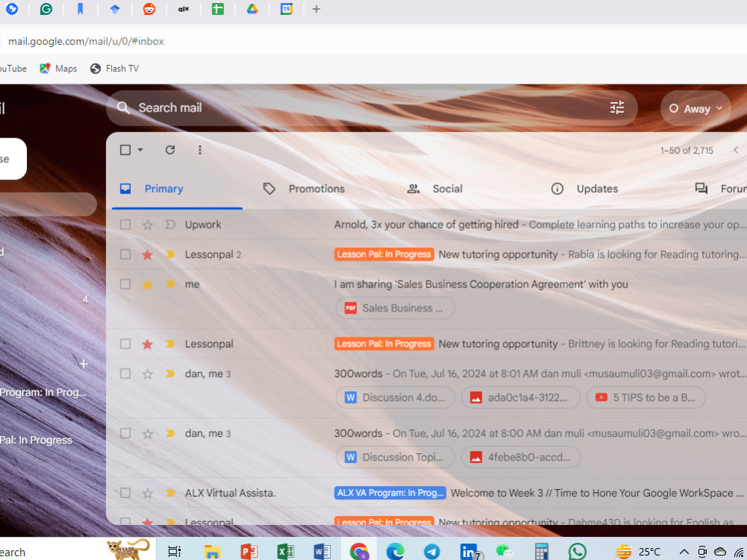747x560 pixels.
Task: Star the ALX Virtual Assista. email
Action: point(148,493)
